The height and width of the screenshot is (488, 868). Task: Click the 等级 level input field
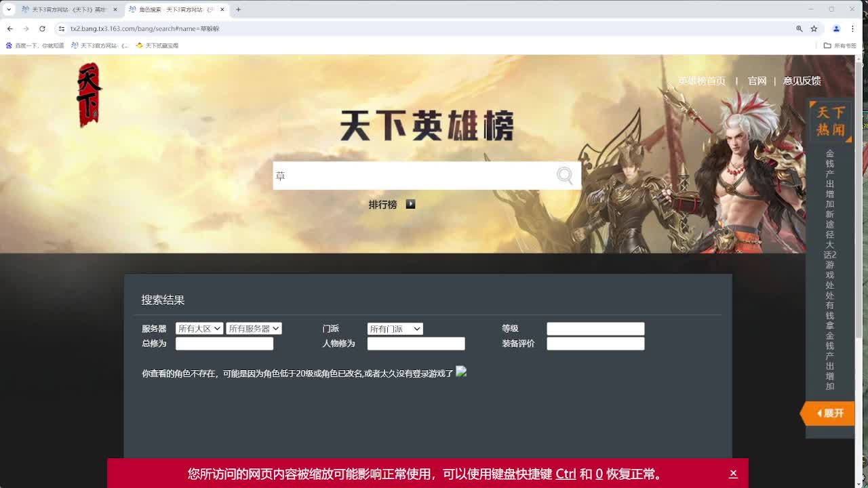pos(595,329)
